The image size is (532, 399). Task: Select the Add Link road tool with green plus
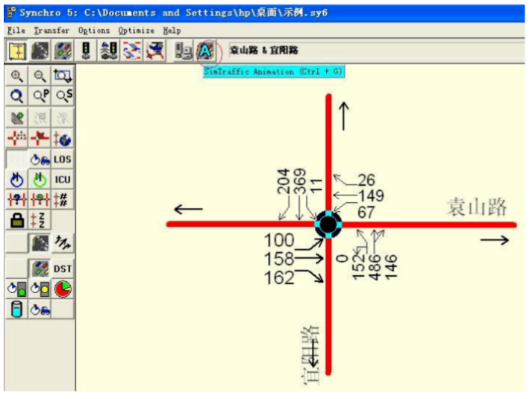(x=17, y=118)
